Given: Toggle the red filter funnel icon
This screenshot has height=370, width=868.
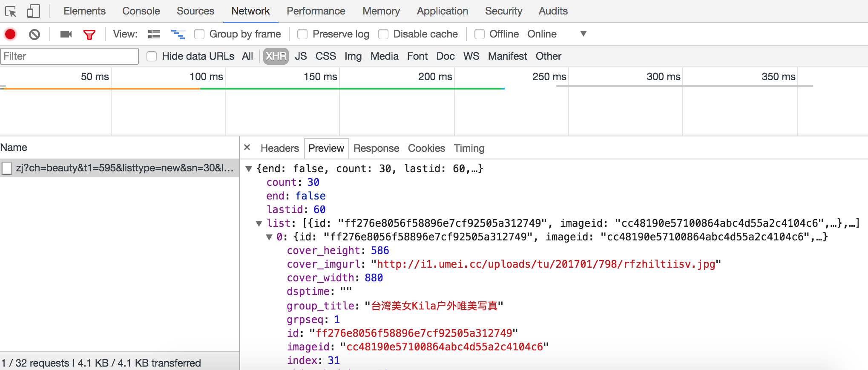Looking at the screenshot, I should [89, 35].
